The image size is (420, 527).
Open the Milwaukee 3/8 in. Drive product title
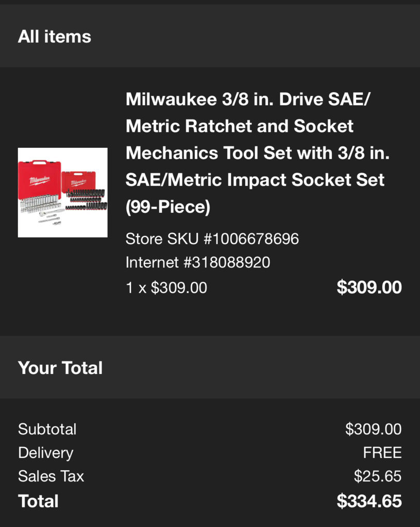[x=258, y=152]
